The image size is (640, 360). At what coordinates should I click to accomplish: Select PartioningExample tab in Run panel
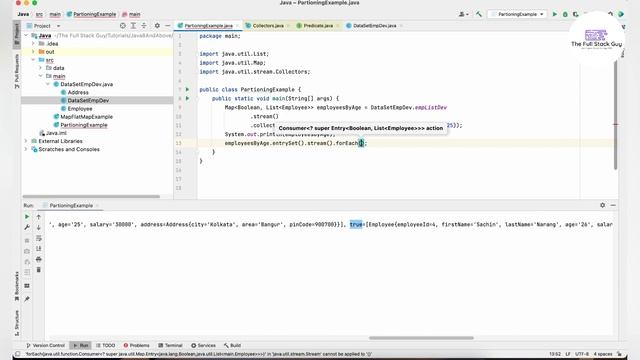click(71, 206)
